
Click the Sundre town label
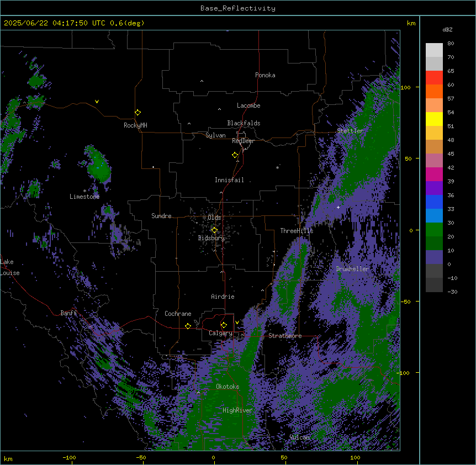161,216
